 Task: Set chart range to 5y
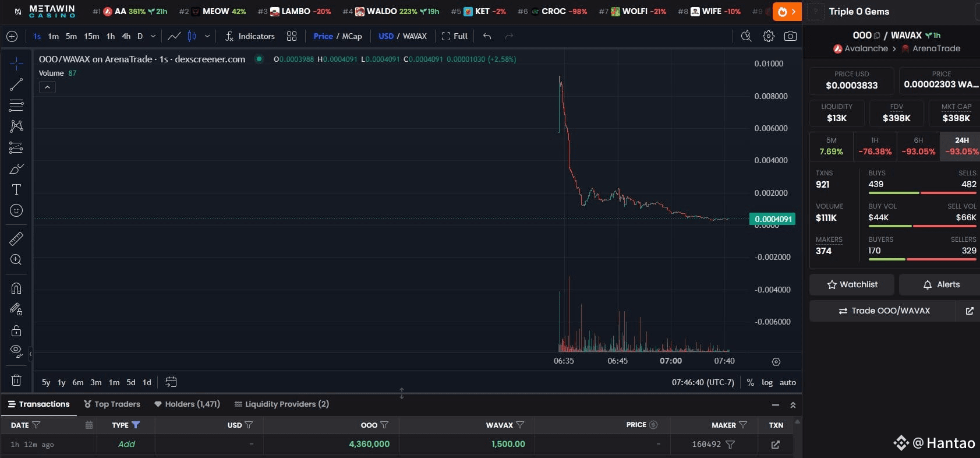46,382
